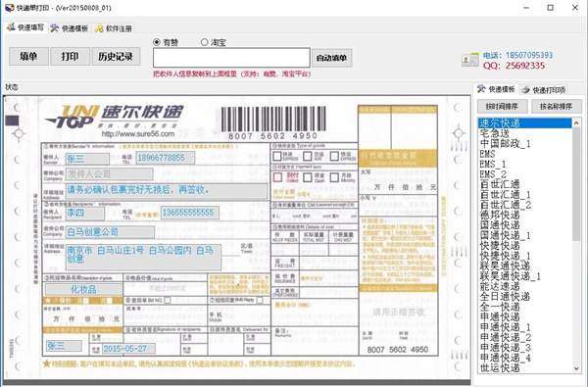Image resolution: width=588 pixels, height=387 pixels.
Task: Click the 打印 button
Action: 71,56
